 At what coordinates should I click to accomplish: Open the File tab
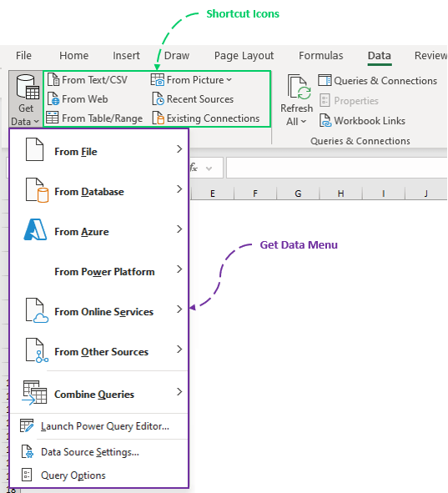(23, 55)
